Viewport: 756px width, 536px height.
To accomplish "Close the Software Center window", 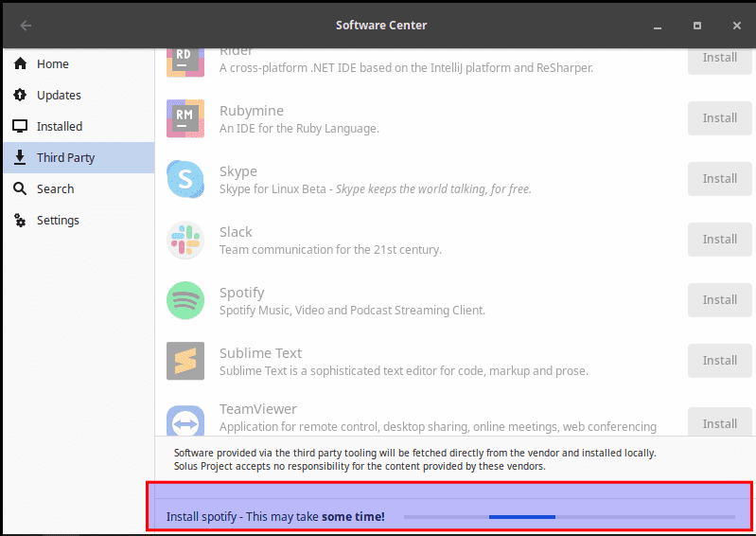I will 737,26.
